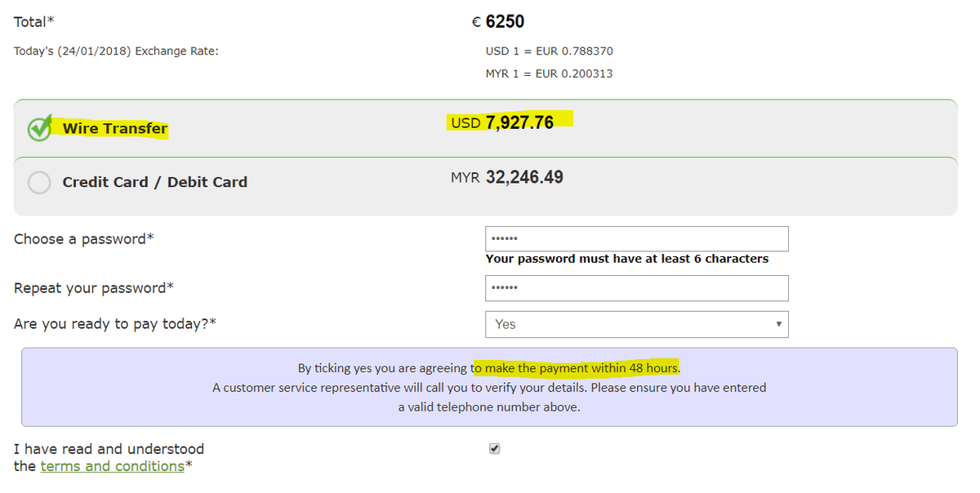
Task: Select the Credit Card / Debit Card radio button
Action: click(39, 182)
